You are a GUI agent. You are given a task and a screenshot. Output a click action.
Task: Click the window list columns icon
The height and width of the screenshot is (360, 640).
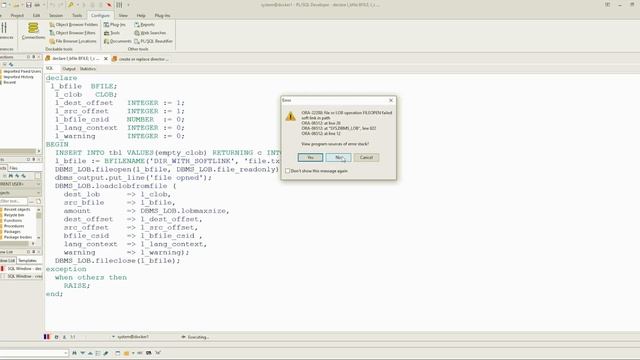click(x=119, y=5)
